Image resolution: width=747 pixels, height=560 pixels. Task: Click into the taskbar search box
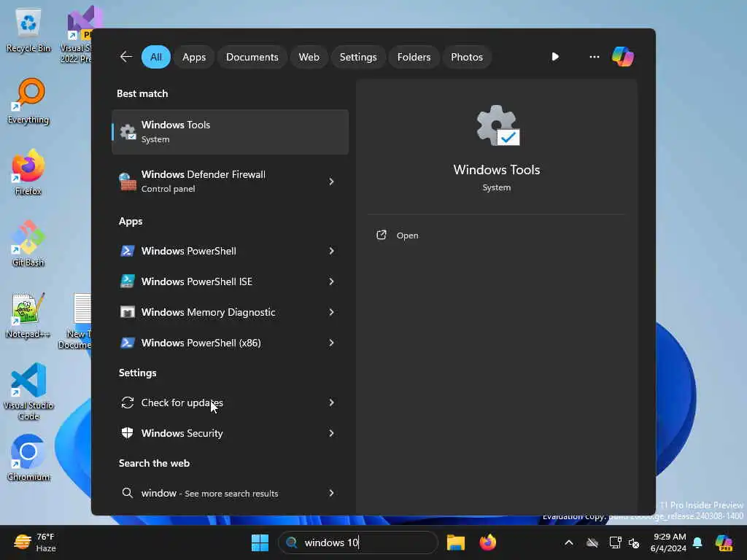(x=357, y=542)
